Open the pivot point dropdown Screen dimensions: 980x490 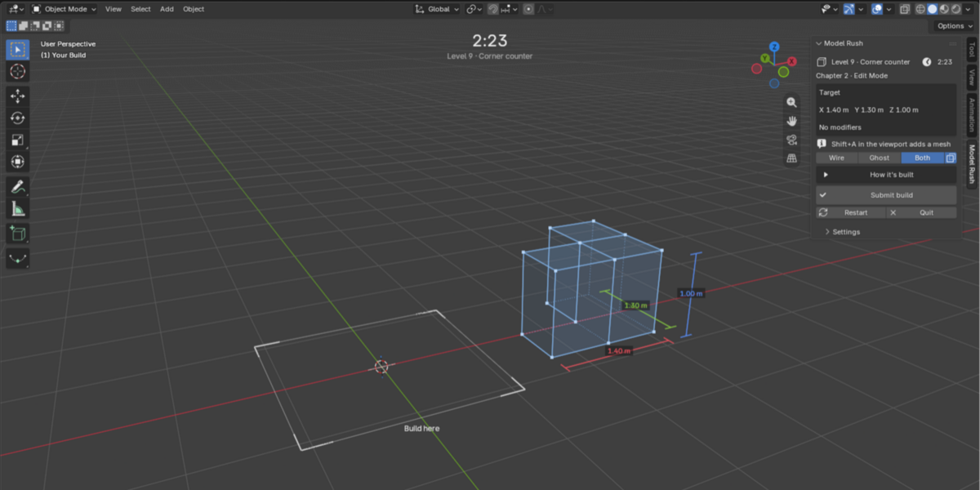[x=474, y=9]
